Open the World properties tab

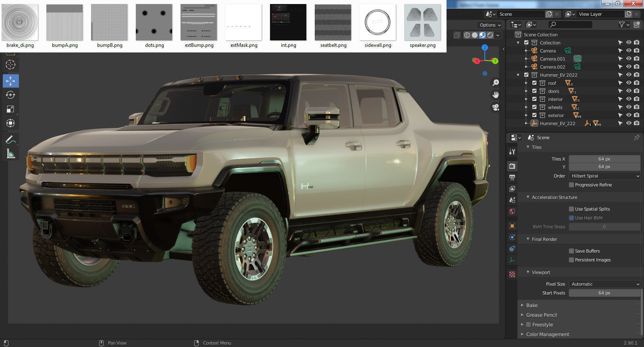tap(512, 211)
